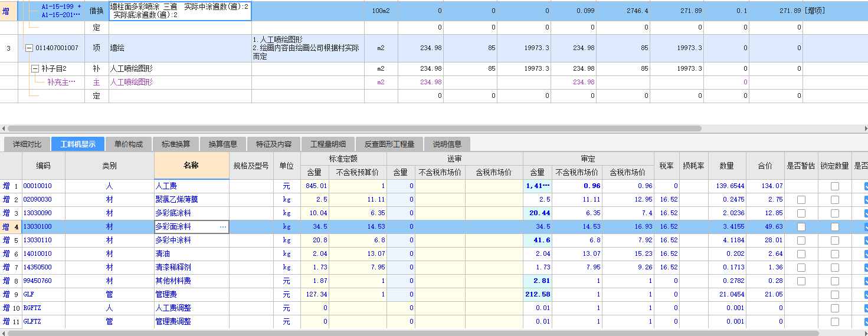Open the 工料机显示 tab

[x=78, y=144]
